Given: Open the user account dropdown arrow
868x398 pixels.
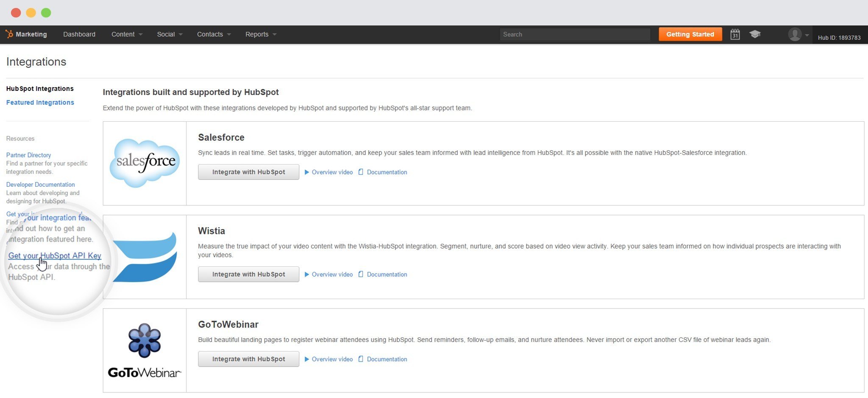Looking at the screenshot, I should click(x=807, y=35).
